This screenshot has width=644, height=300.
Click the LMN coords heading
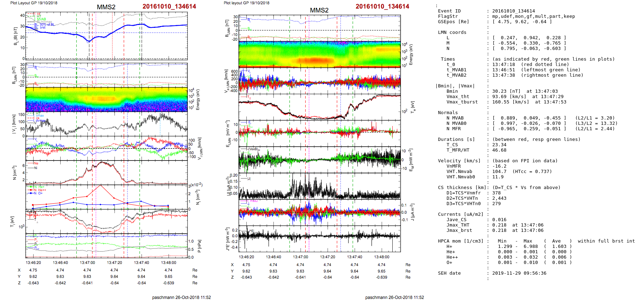[x=452, y=32]
